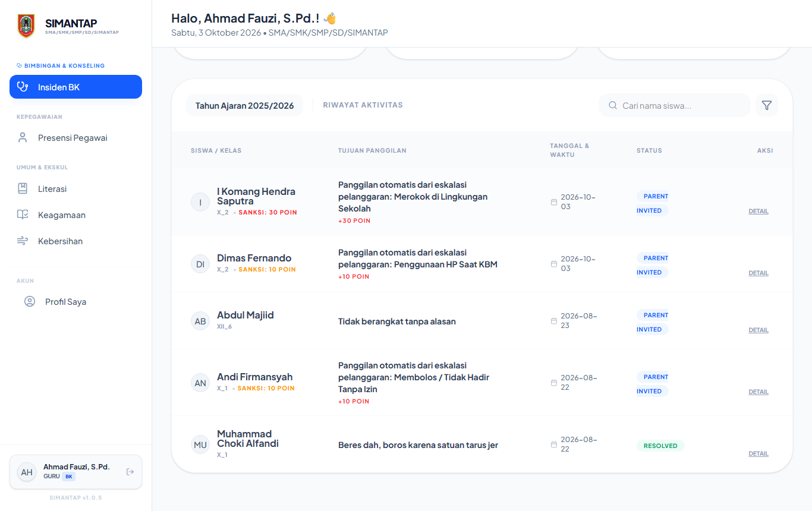Image resolution: width=812 pixels, height=511 pixels.
Task: Click the Parent Invited badge for Dimas Fernando
Action: (x=653, y=265)
